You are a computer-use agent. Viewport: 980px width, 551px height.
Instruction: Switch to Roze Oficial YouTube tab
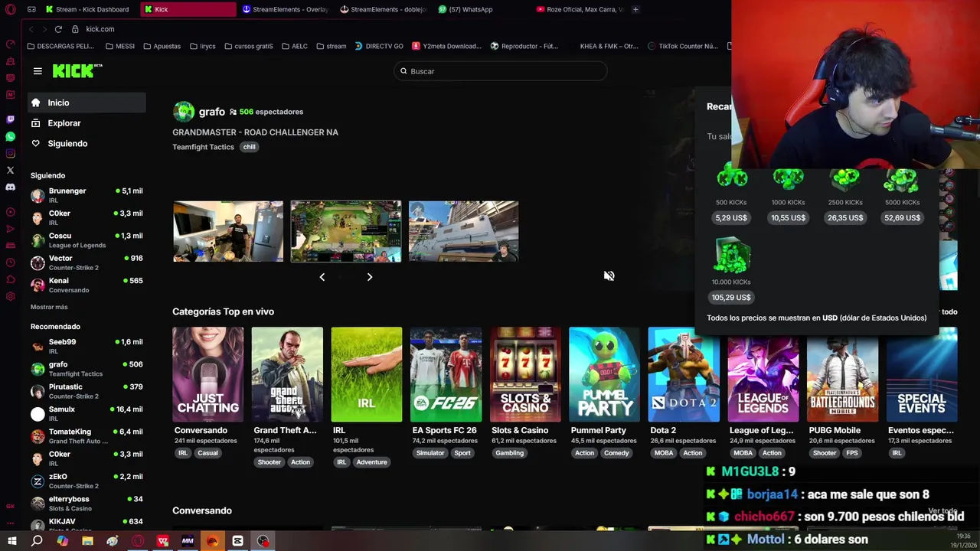(x=580, y=9)
